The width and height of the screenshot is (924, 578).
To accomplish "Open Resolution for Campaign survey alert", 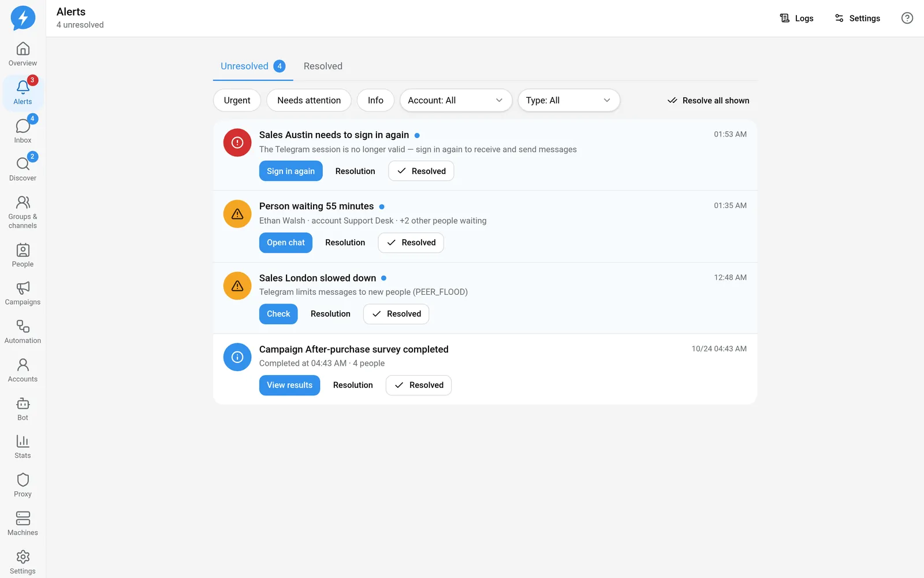I will coord(353,385).
